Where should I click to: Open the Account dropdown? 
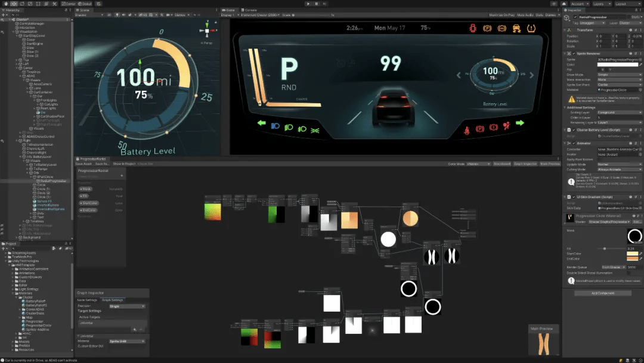[580, 4]
